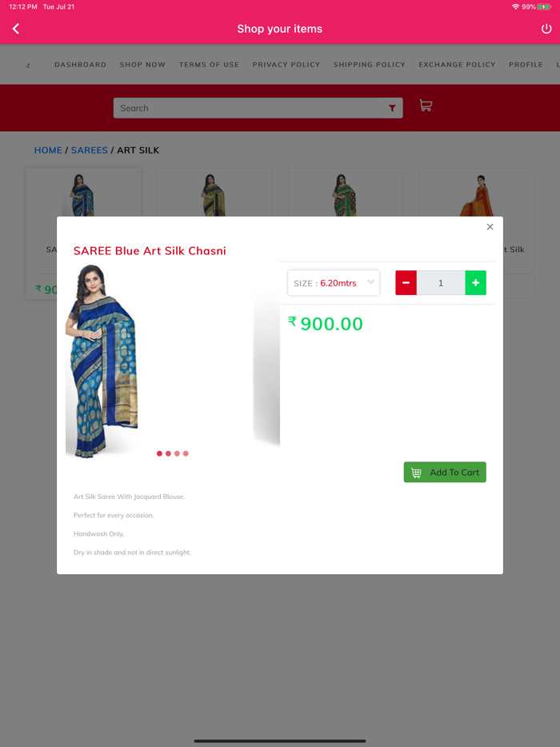Follow the SAREES breadcrumb link
The width and height of the screenshot is (560, 747).
click(90, 150)
